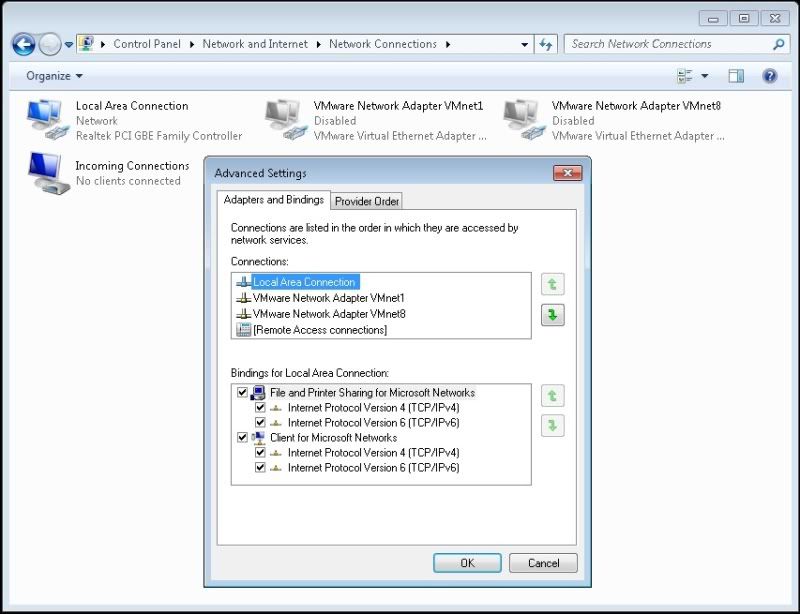
Task: Uncheck TCP/IPv4 under Client for Microsoft Networks
Action: (260, 452)
